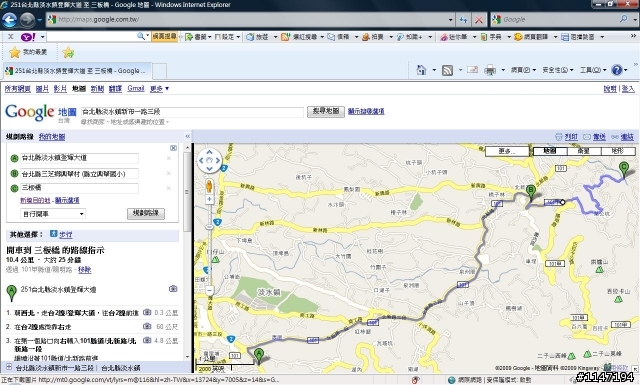Image resolution: width=640 pixels, height=385 pixels.
Task: Click the browser Back arrow button
Action: tap(9, 20)
